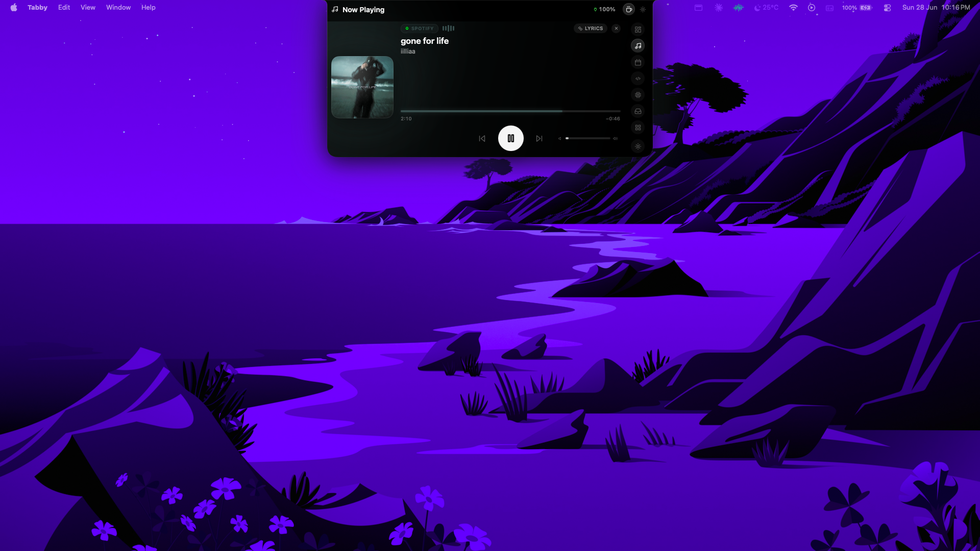Open the Window menu
980x551 pixels.
(x=118, y=8)
